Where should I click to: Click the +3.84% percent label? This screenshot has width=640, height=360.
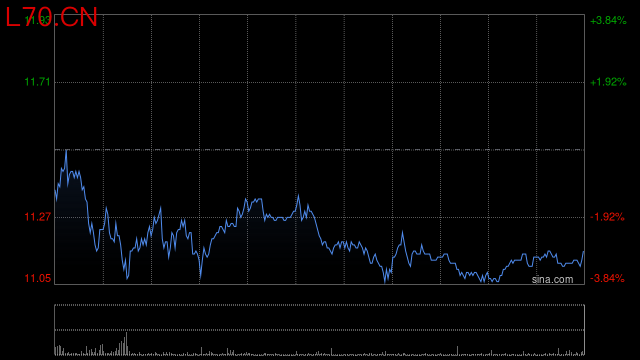tap(608, 20)
